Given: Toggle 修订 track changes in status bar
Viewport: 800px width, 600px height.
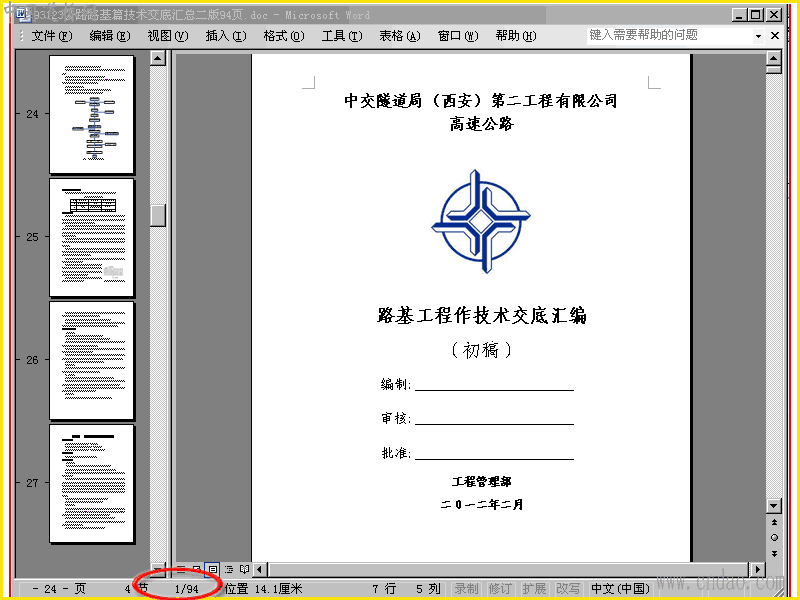Looking at the screenshot, I should coord(499,589).
